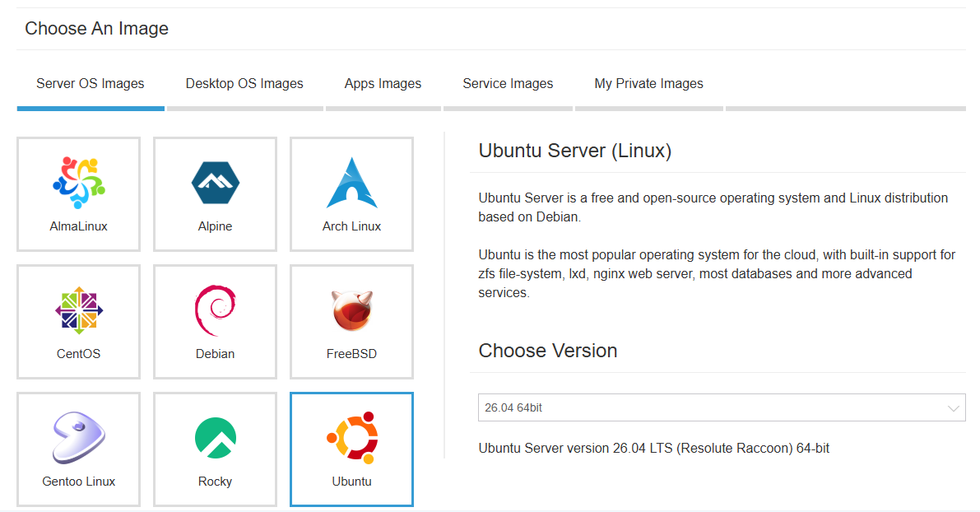The height and width of the screenshot is (512, 980).
Task: Click the paragraph mentioning zfs file-system
Action: (717, 274)
